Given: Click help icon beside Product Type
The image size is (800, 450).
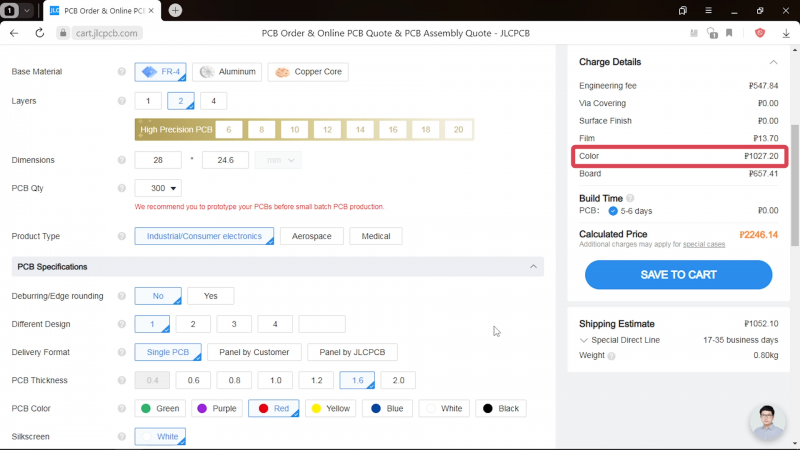Looking at the screenshot, I should tap(121, 236).
